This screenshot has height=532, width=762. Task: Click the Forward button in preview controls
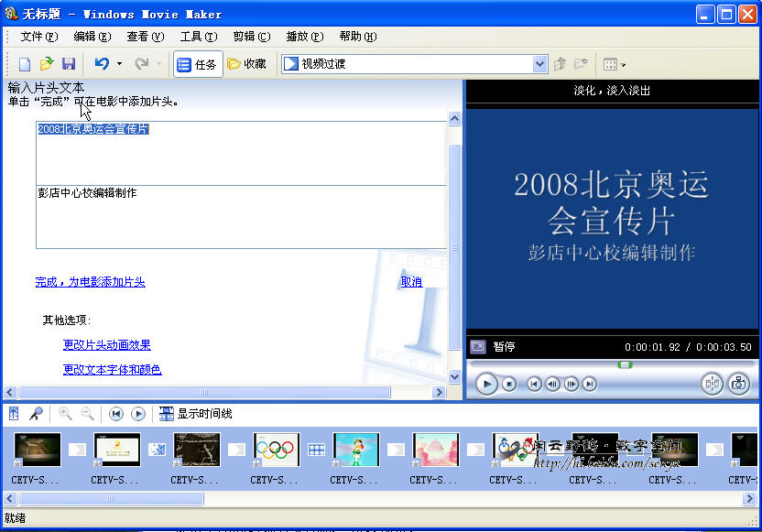[590, 385]
